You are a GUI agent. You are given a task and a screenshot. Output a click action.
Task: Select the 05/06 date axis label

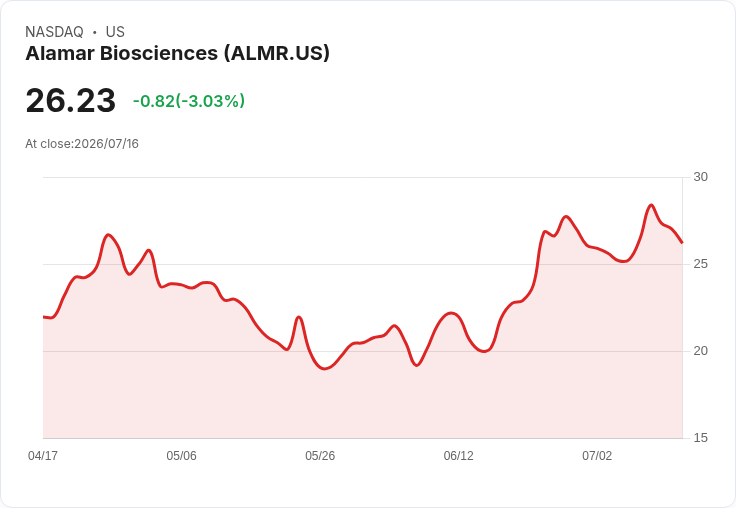click(x=181, y=456)
